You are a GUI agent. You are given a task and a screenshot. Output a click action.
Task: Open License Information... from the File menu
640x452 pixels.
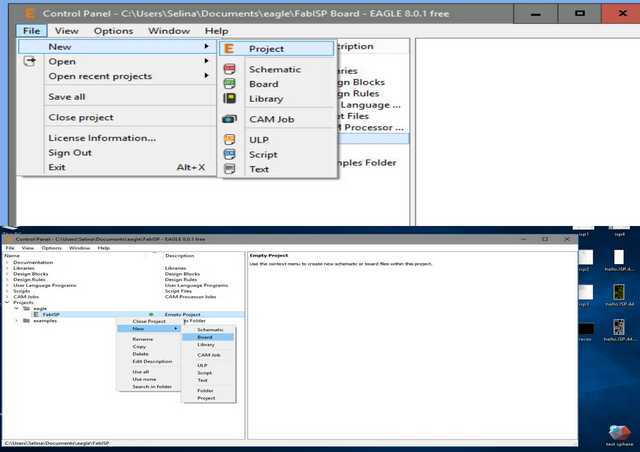click(117, 138)
